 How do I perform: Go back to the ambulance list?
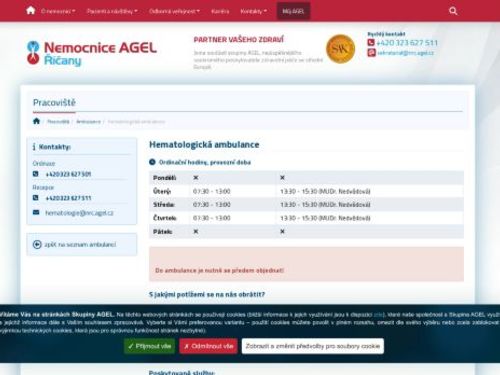click(x=80, y=244)
